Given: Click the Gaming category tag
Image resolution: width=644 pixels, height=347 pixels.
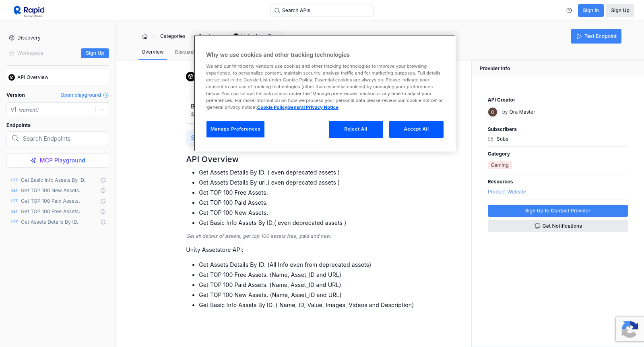Looking at the screenshot, I should click(x=500, y=165).
